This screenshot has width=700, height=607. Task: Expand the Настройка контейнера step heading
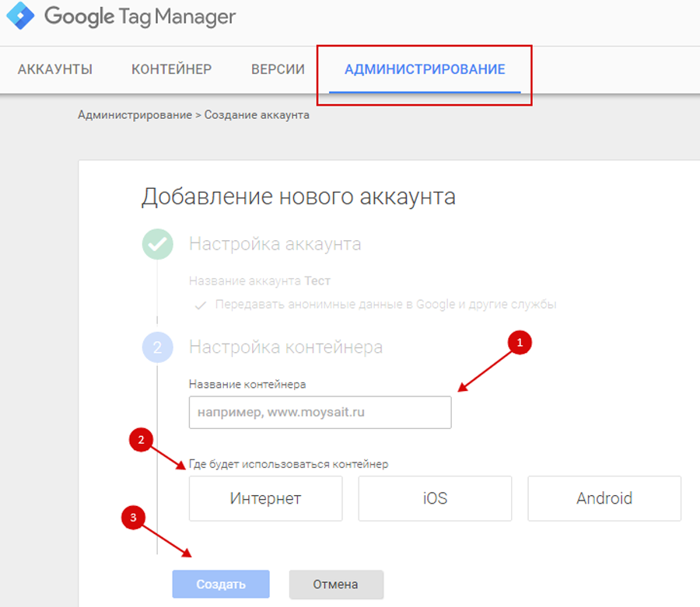pos(285,347)
